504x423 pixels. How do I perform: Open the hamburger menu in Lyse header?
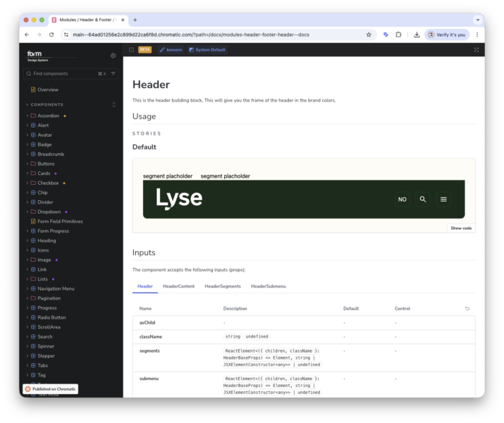[443, 200]
